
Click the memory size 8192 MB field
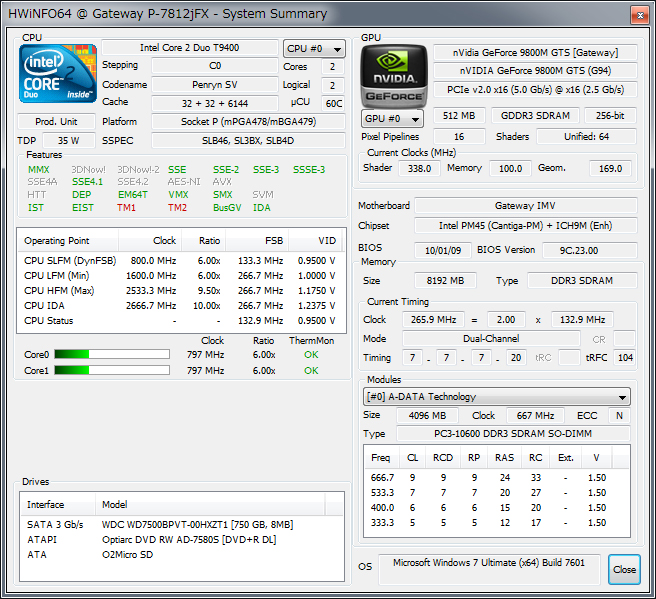point(445,280)
